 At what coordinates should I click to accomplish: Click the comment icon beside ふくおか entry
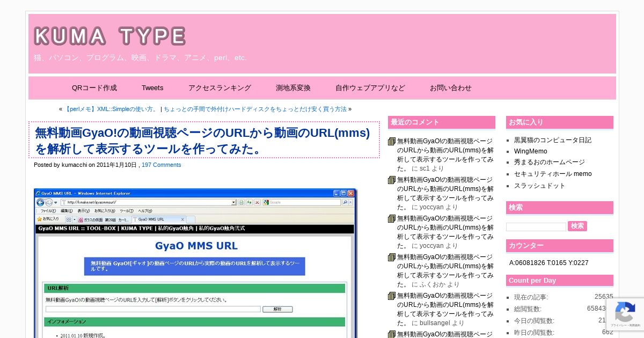[x=392, y=258]
